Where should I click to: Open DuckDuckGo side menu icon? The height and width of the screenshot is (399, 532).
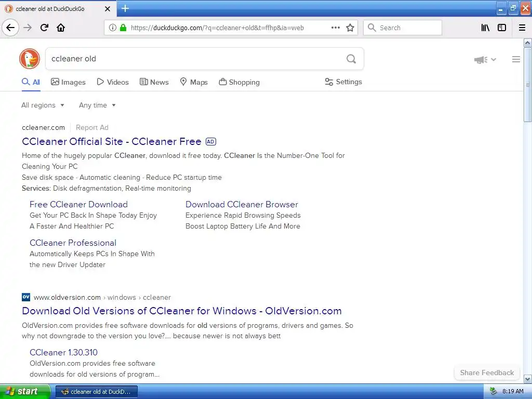coord(516,59)
